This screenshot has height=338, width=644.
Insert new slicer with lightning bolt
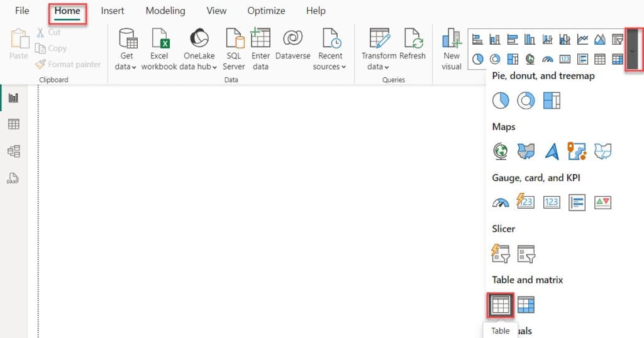click(501, 253)
